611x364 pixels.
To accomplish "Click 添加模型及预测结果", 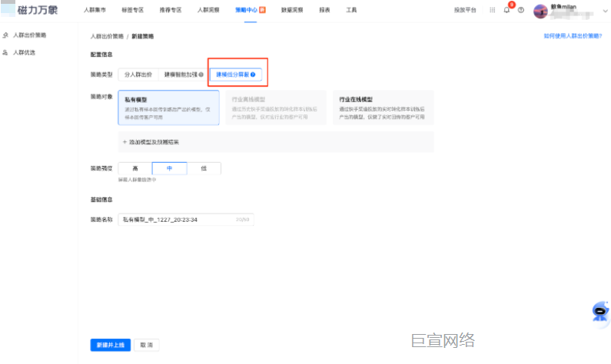I will 151,142.
